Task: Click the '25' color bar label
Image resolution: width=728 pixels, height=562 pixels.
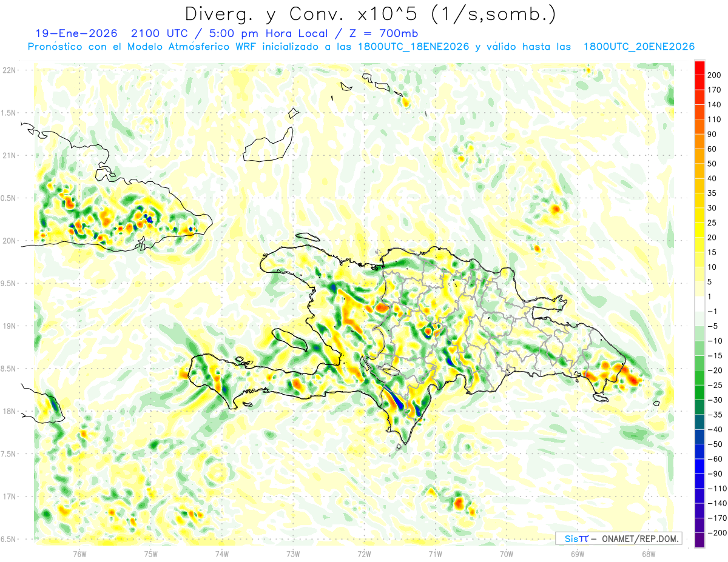Action: coord(713,222)
